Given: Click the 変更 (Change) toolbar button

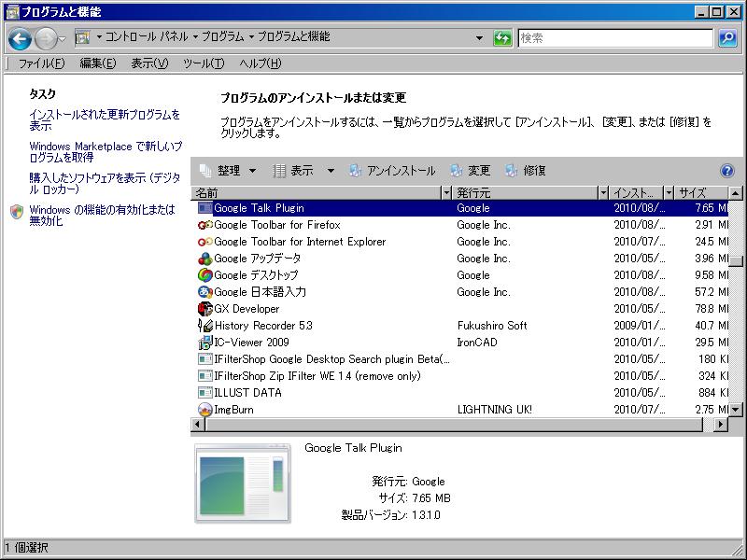Looking at the screenshot, I should [x=471, y=171].
